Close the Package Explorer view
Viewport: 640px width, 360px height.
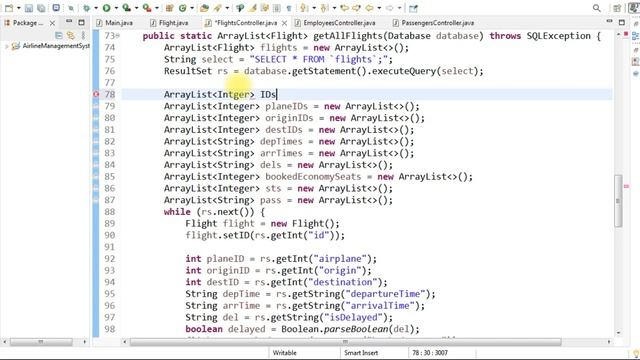(x=52, y=23)
